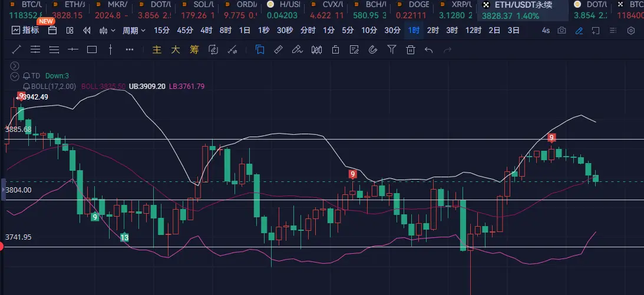Select the horizontal line tool
The image size is (644, 295).
[x=73, y=49]
